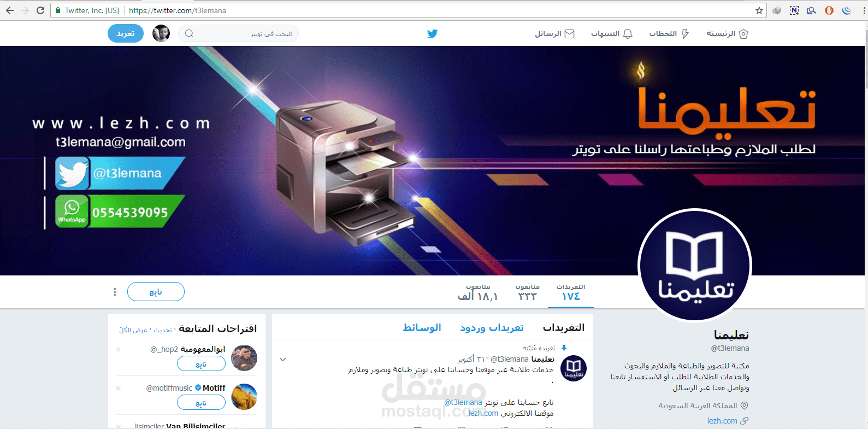Follow the t3lemana profile with the main follow button
868x429 pixels.
[x=156, y=292]
